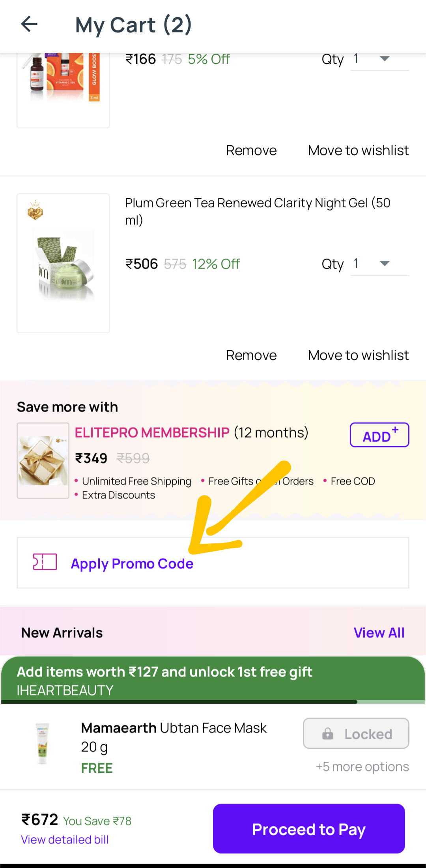
Task: Tap Mamaearth Ubtan Face Mask thumbnail
Action: click(x=42, y=744)
